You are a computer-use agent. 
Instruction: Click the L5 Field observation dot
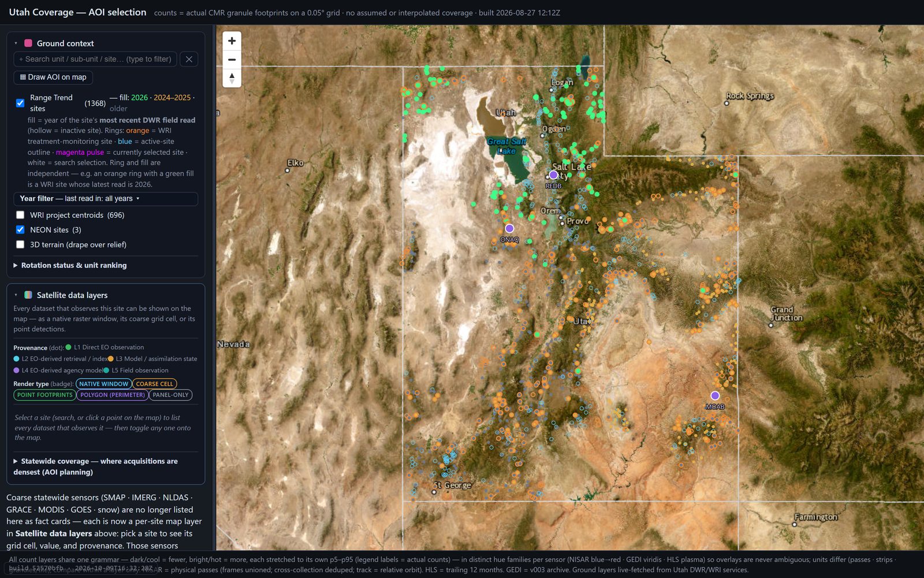pyautogui.click(x=106, y=370)
